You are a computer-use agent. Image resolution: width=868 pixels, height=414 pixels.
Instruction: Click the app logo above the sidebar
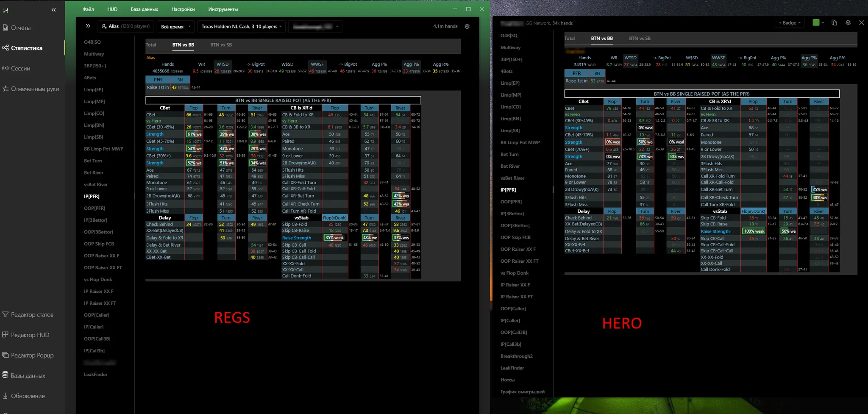point(6,10)
